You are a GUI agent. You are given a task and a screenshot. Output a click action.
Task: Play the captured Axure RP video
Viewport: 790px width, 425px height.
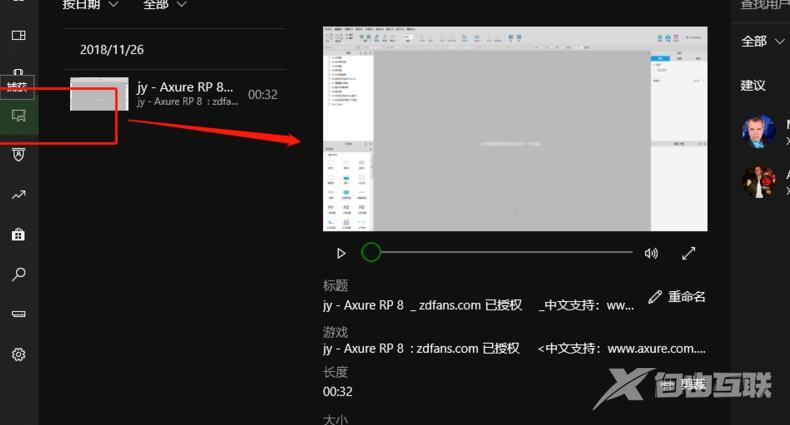coord(341,253)
